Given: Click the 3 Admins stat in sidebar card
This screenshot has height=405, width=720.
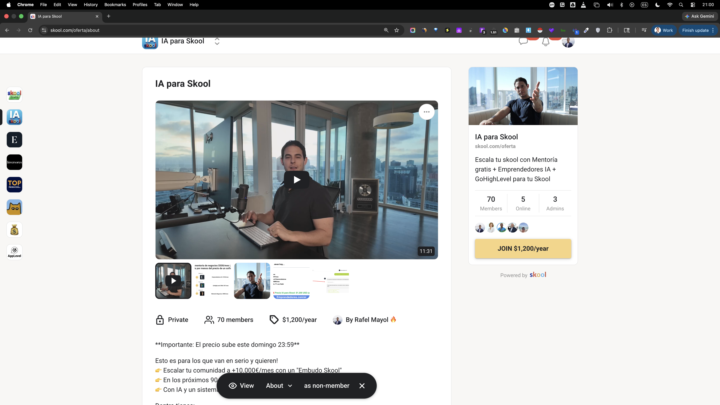Looking at the screenshot, I should click(x=555, y=203).
